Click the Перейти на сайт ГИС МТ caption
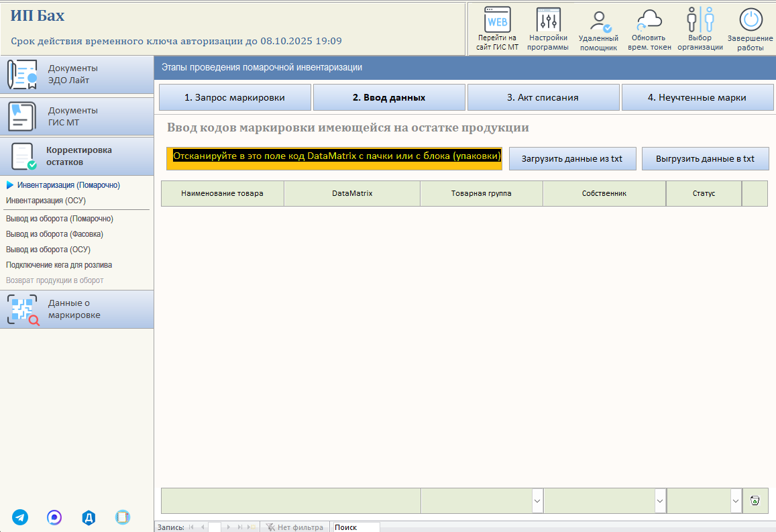Screen dimensions: 776x532 point(498,42)
